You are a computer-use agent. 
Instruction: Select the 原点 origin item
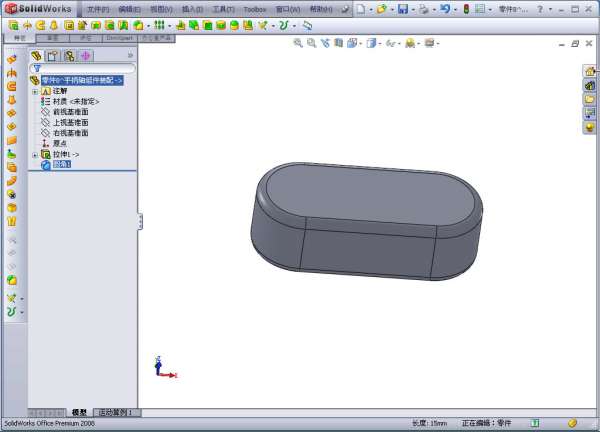pos(60,143)
